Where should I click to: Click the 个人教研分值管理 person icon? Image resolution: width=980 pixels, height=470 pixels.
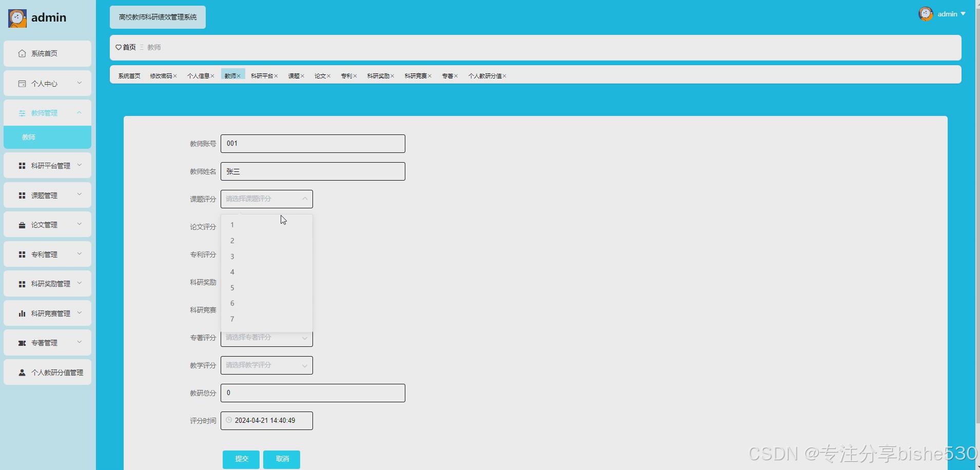22,373
